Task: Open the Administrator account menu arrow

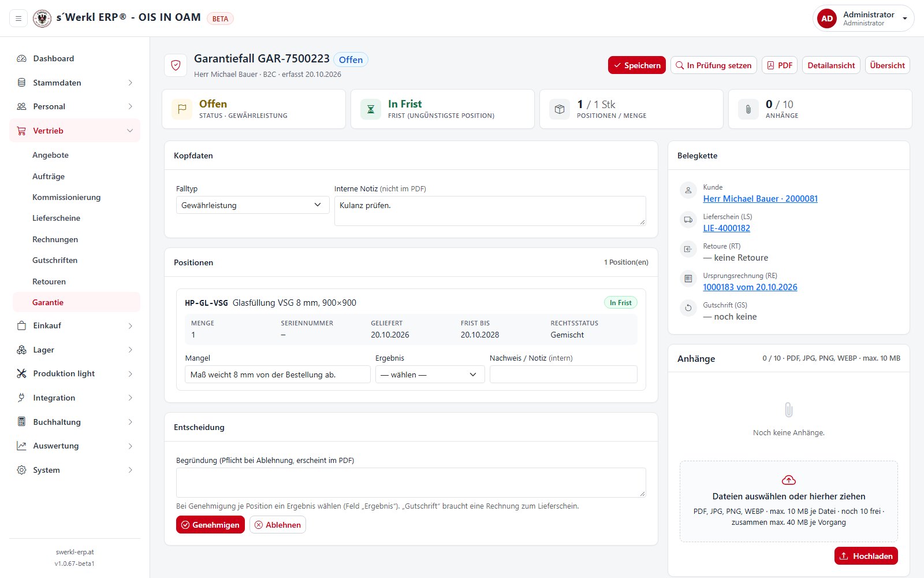Action: (905, 18)
